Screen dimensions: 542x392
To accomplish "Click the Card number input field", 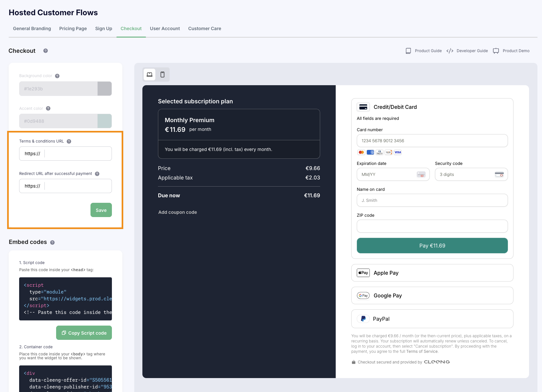I will 432,141.
